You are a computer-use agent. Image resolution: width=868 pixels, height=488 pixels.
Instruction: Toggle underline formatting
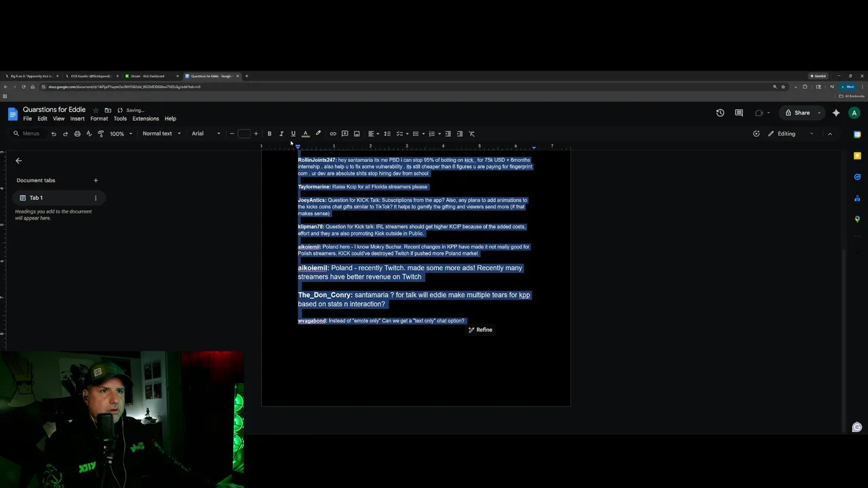pyautogui.click(x=293, y=134)
